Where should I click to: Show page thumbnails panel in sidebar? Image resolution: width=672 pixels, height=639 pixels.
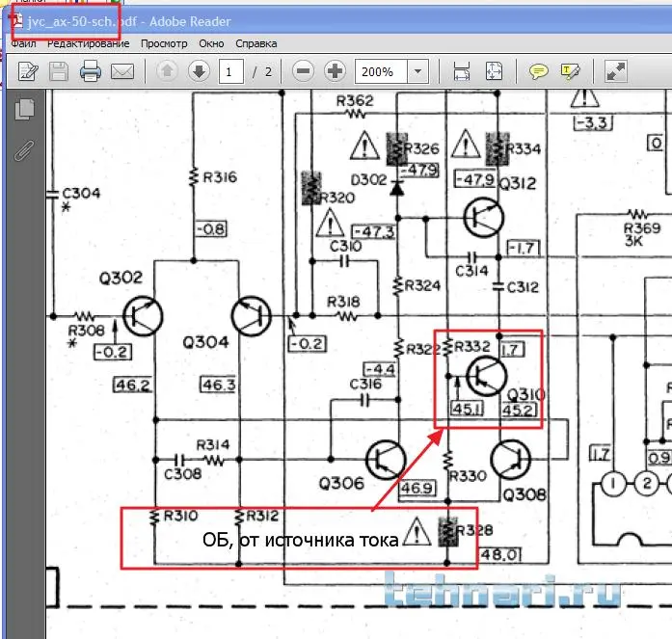[24, 109]
